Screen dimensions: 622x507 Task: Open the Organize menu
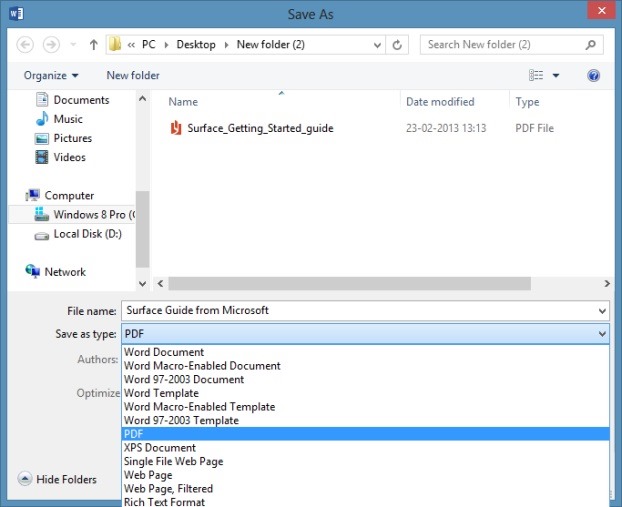(51, 75)
